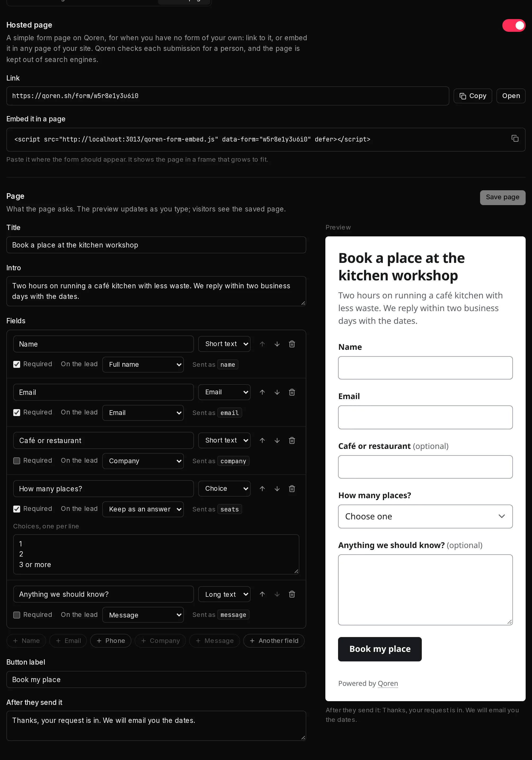This screenshot has width=532, height=760.
Task: Open the Name field type dropdown
Action: pyautogui.click(x=224, y=344)
